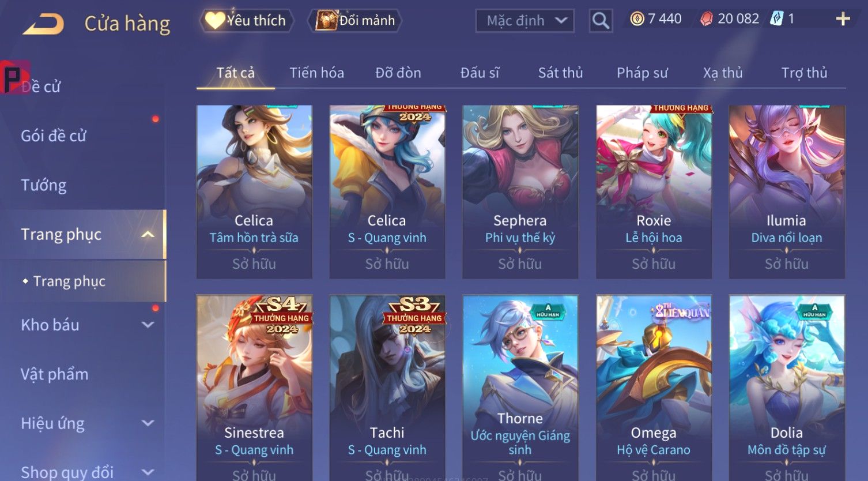Tap the red ruby currency icon
This screenshot has height=481, width=868.
(x=707, y=19)
